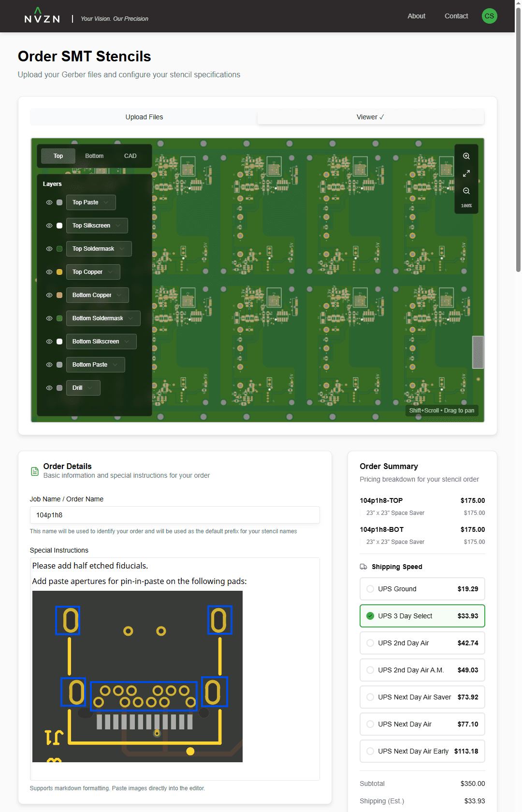Viewport: 522px width, 812px height.
Task: Hide the Top Silkscreen layer
Action: 49,226
